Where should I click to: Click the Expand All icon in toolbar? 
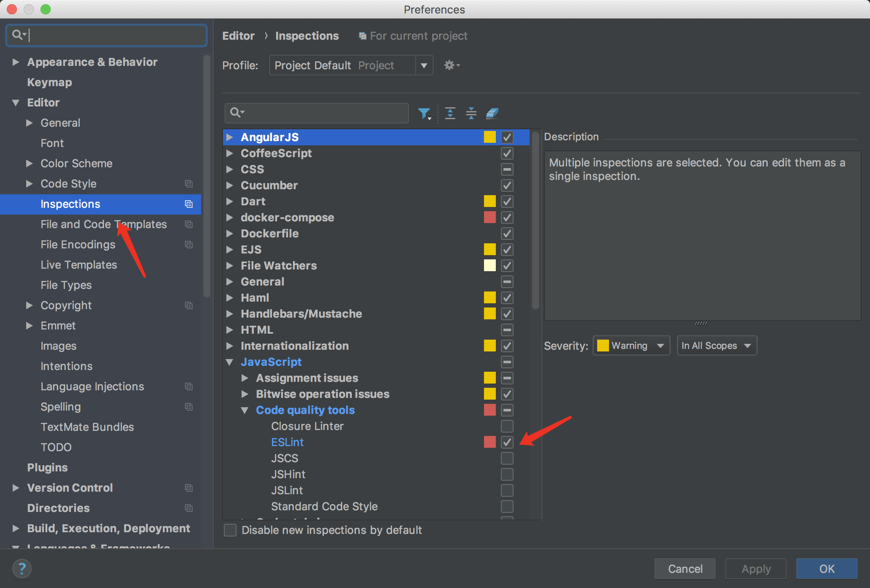450,113
